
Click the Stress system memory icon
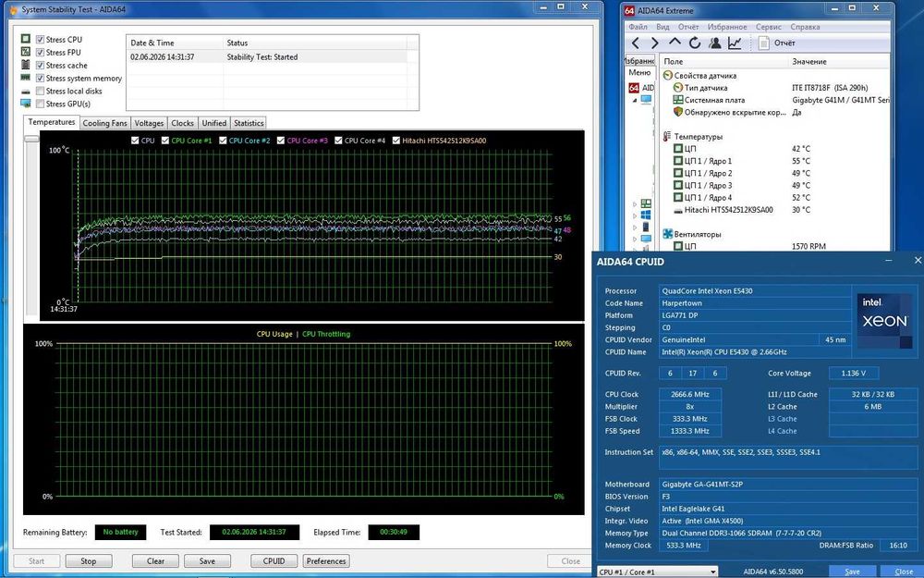[x=25, y=78]
